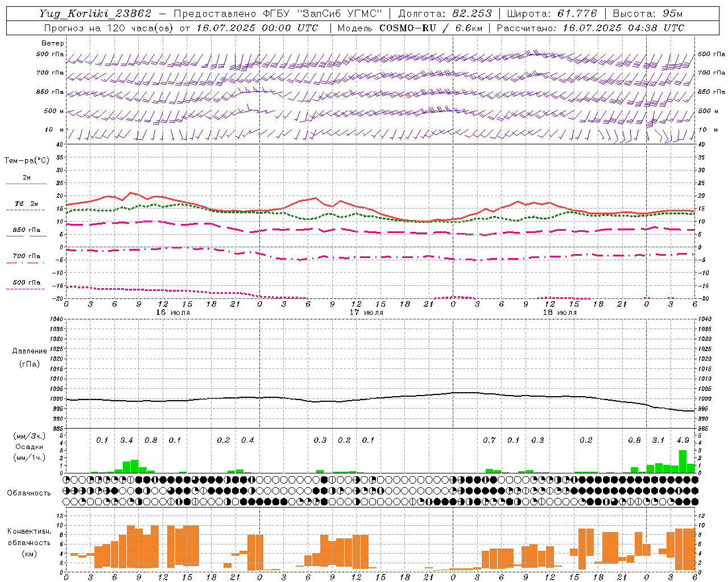Click the '18 июля' date label
728x582 pixels.
coord(560,313)
